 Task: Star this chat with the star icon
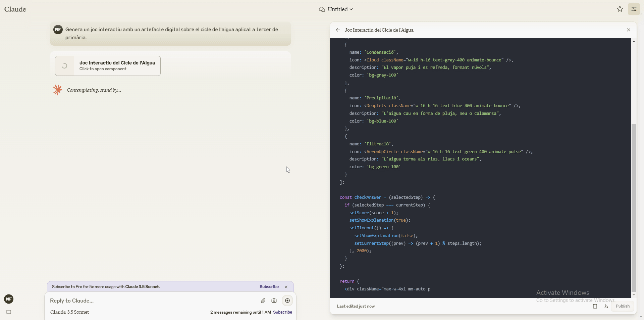620,9
